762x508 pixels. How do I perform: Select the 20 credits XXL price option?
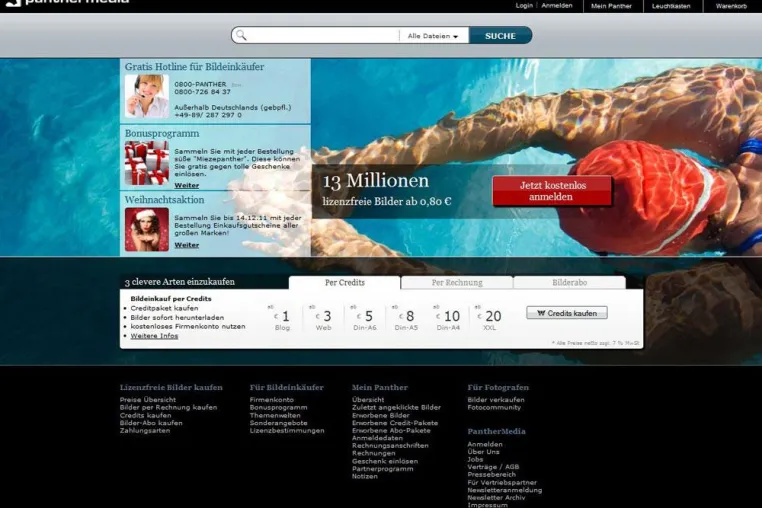click(x=489, y=318)
